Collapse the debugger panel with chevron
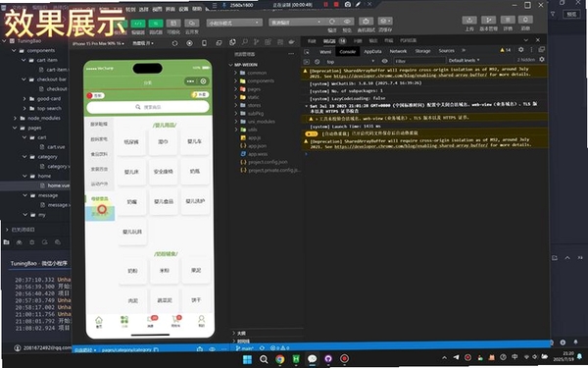The width and height of the screenshot is (588, 368). click(525, 40)
